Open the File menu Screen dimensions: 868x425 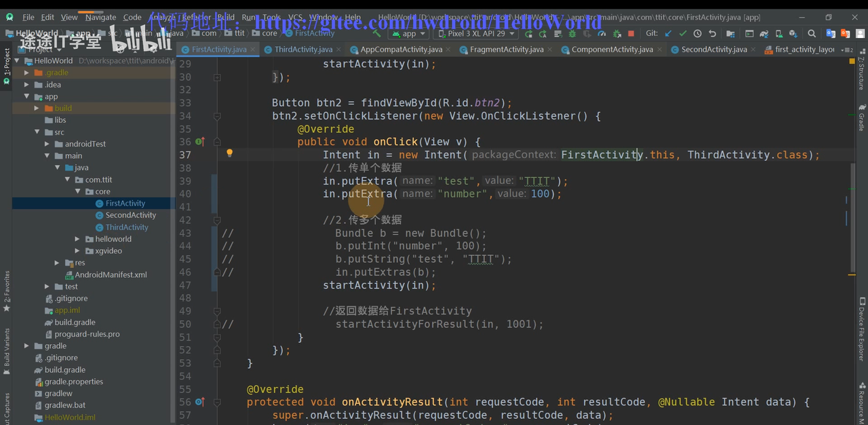tap(28, 17)
